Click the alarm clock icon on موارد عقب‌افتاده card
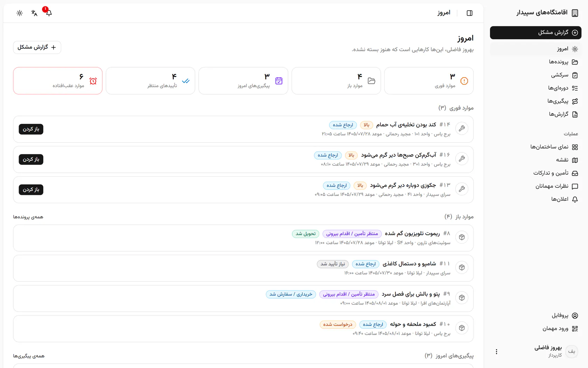 [93, 81]
